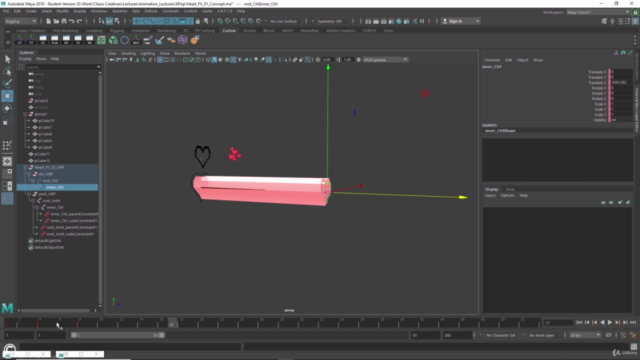Image resolution: width=640 pixels, height=360 pixels.
Task: Open the Rigging menu set dropdown
Action: tap(20, 21)
